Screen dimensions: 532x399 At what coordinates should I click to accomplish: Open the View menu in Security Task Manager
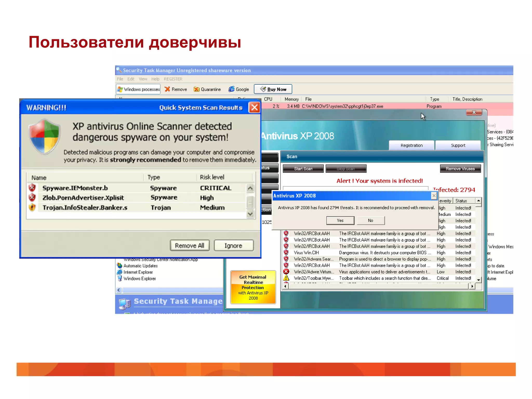143,79
